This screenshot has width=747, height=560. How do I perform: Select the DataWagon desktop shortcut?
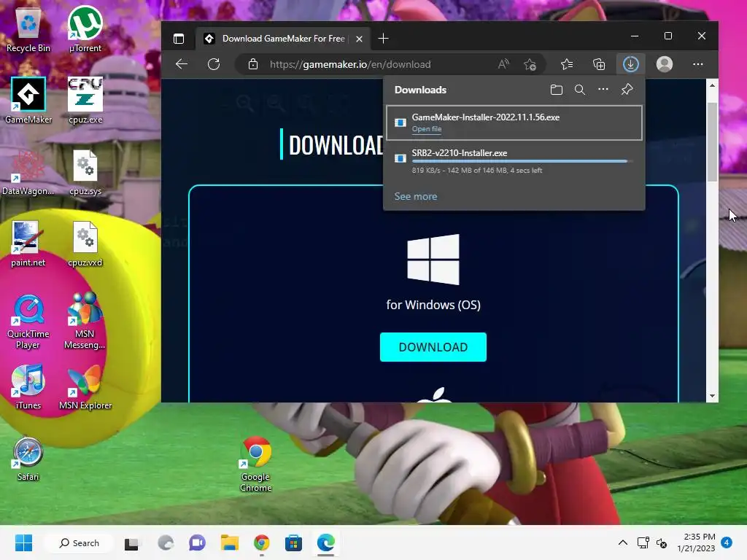tap(28, 172)
